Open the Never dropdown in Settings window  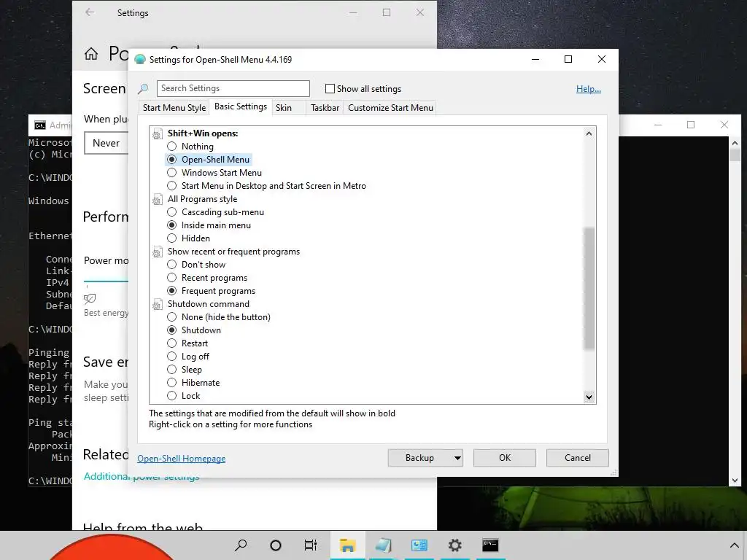(107, 144)
